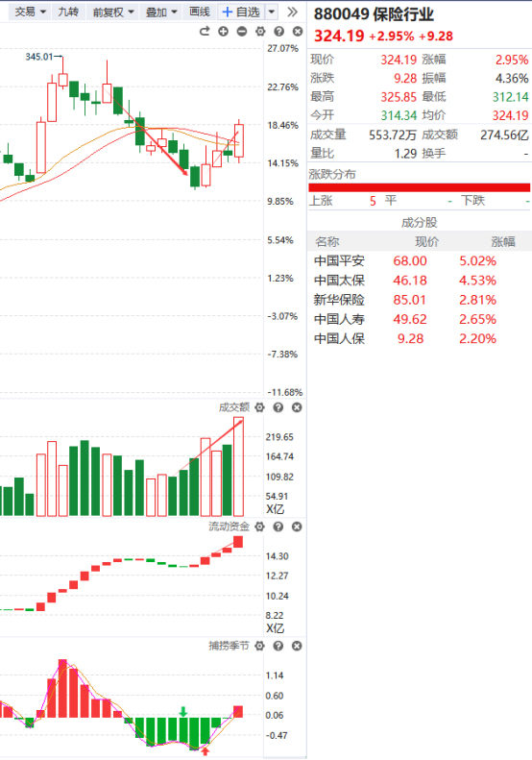Show more toolbar items via double chevron
This screenshot has width=532, height=760.
292,12
